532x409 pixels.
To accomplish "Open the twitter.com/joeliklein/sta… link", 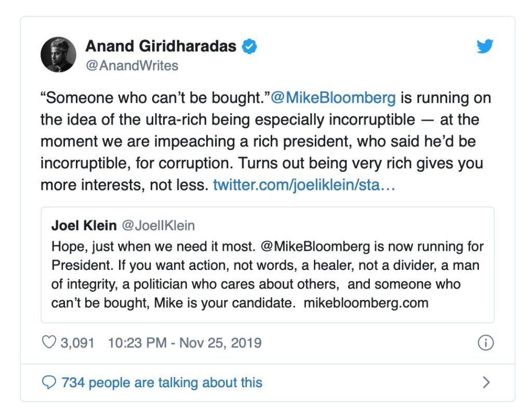I will pyautogui.click(x=304, y=185).
